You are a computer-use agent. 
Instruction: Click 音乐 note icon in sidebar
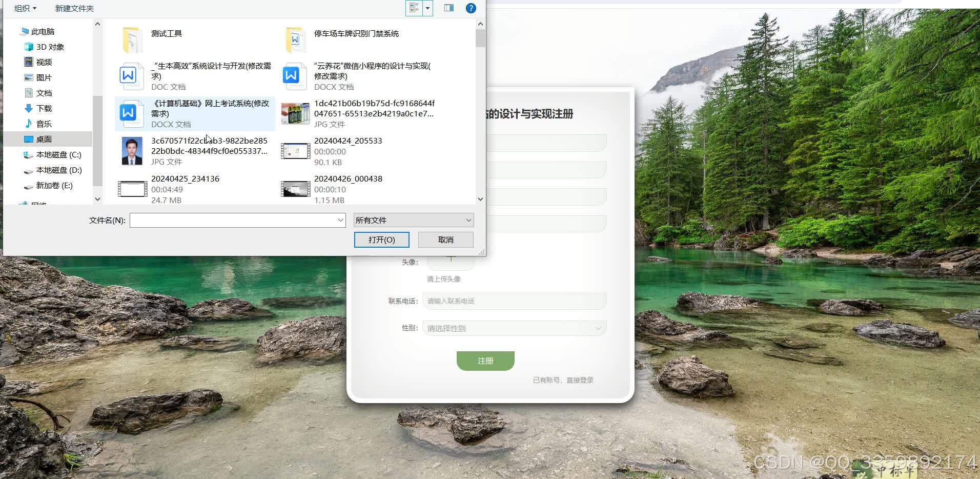[x=29, y=124]
